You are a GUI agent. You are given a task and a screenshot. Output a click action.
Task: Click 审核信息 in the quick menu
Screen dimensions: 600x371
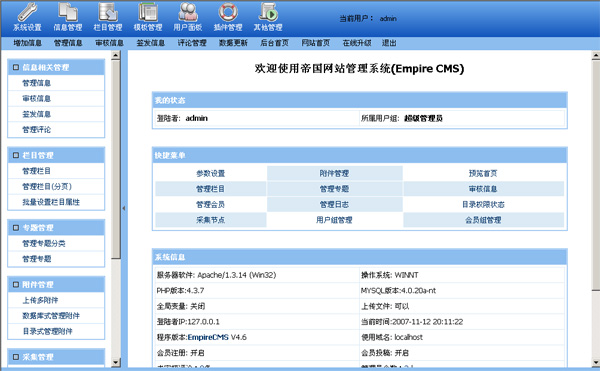483,189
